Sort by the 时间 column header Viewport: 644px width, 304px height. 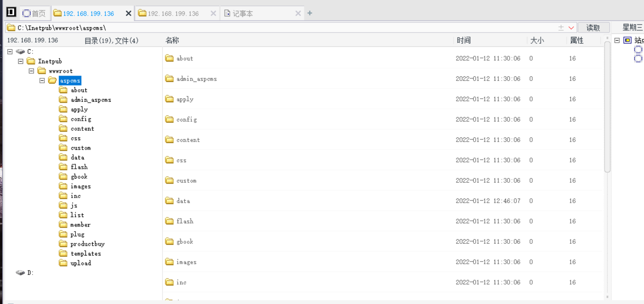(x=464, y=40)
